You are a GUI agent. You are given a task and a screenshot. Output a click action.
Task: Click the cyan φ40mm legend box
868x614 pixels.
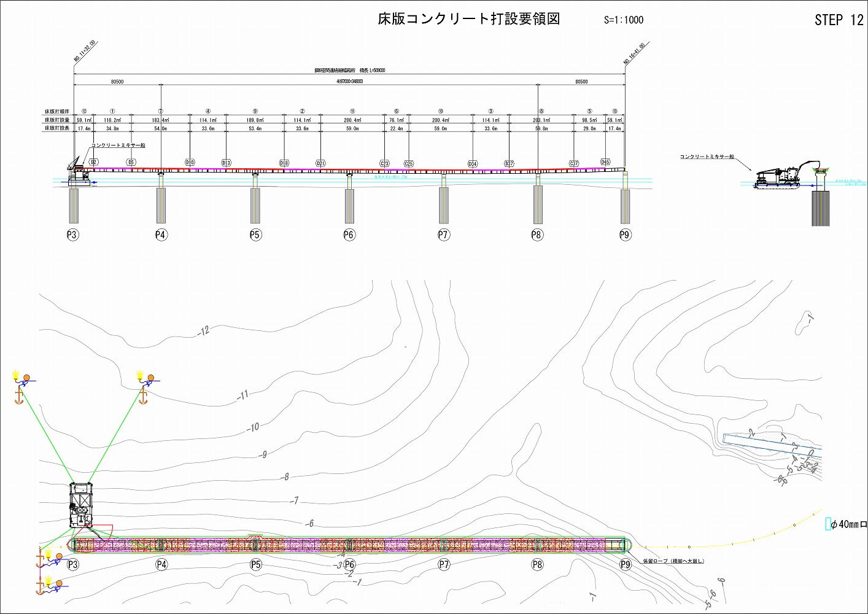point(828,524)
